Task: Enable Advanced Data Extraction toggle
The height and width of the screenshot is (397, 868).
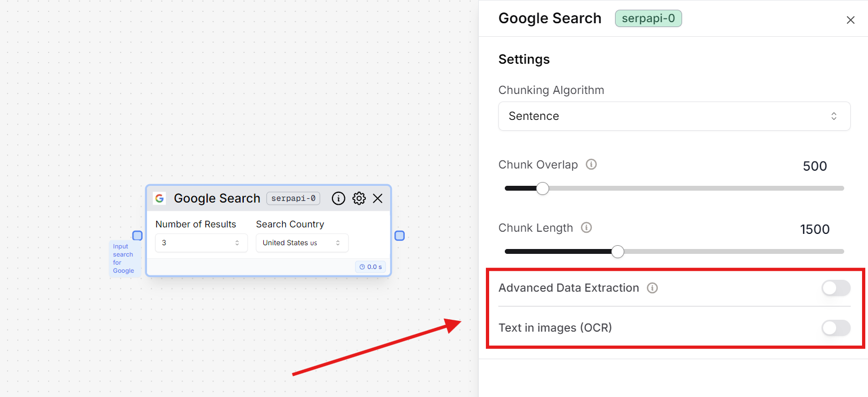Action: click(x=836, y=288)
